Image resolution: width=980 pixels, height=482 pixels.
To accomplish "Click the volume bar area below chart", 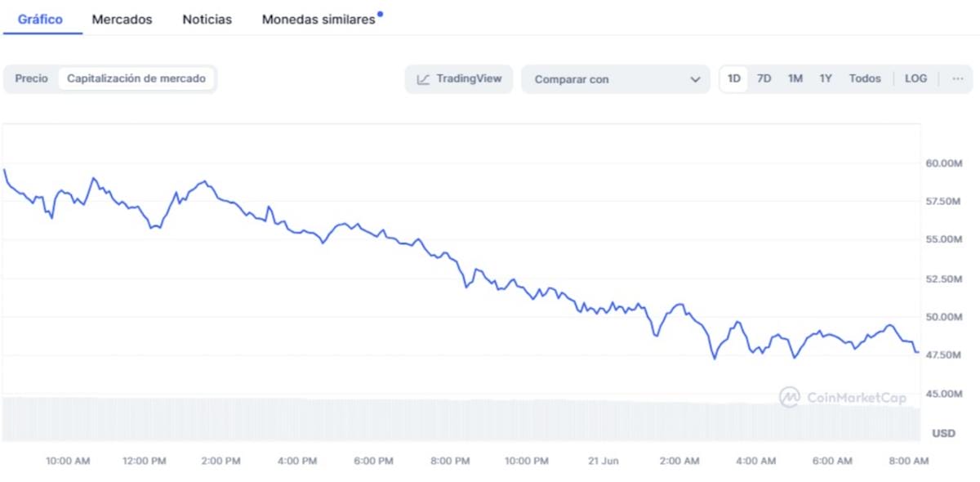I will point(457,421).
